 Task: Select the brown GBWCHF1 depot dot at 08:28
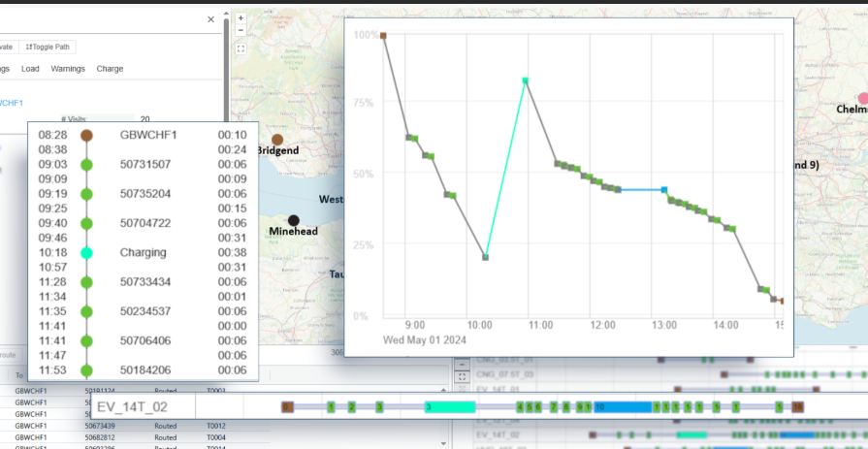point(86,136)
